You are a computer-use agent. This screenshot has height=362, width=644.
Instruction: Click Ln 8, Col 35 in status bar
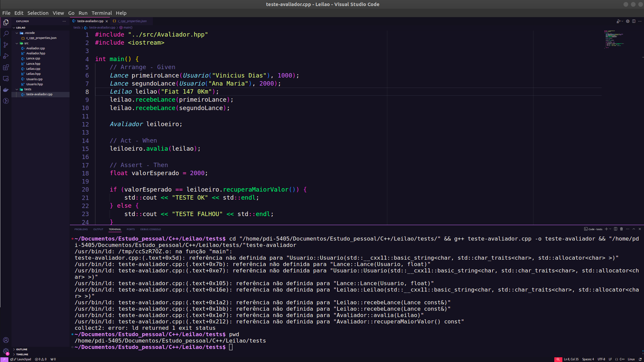point(571,359)
